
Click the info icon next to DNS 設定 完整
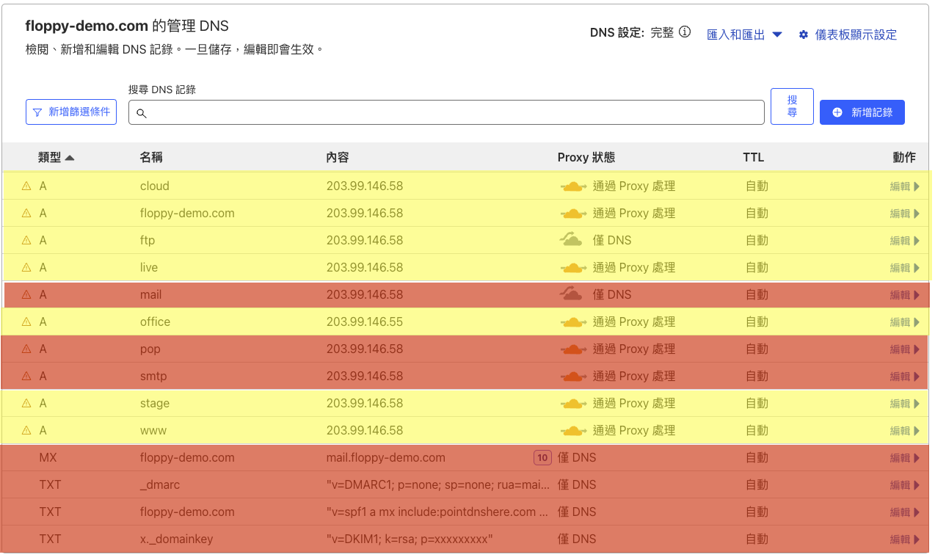[x=685, y=32]
